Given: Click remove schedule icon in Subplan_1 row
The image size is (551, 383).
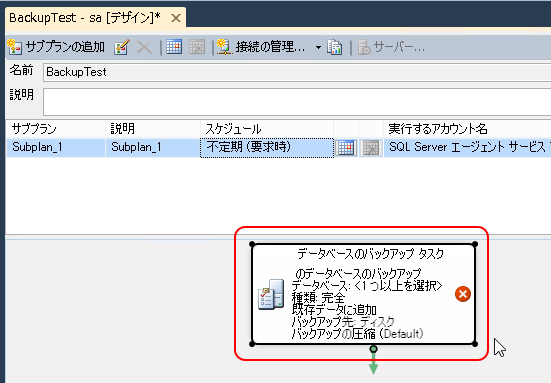Looking at the screenshot, I should (x=371, y=148).
